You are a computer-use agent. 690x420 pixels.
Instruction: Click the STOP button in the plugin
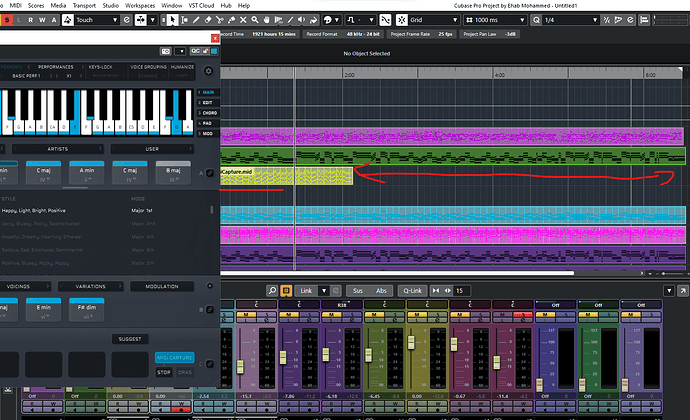coord(164,372)
